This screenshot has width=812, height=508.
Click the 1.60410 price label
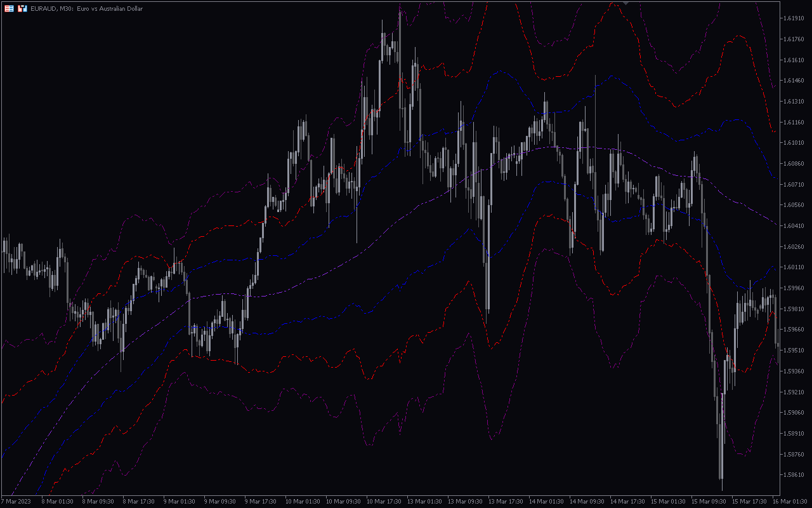(794, 226)
